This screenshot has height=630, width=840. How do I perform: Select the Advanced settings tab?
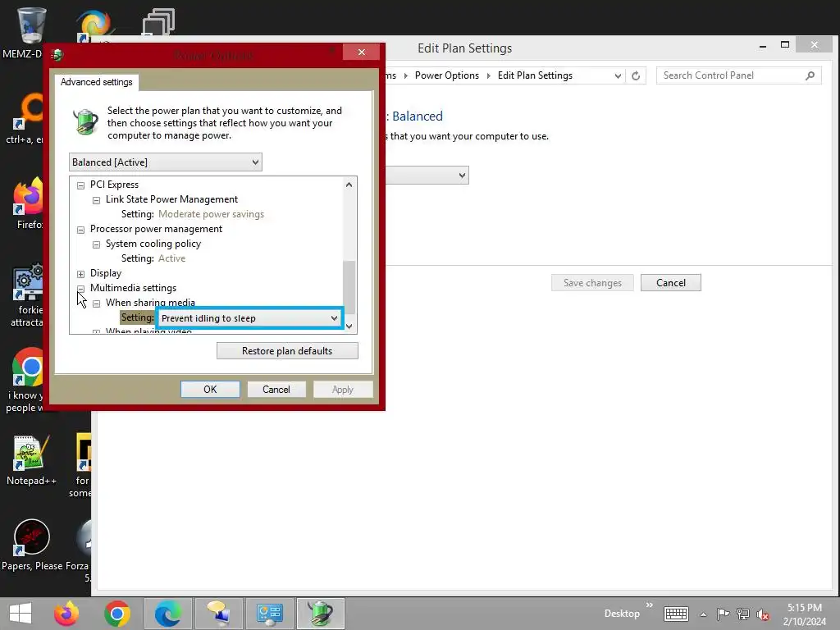click(97, 82)
